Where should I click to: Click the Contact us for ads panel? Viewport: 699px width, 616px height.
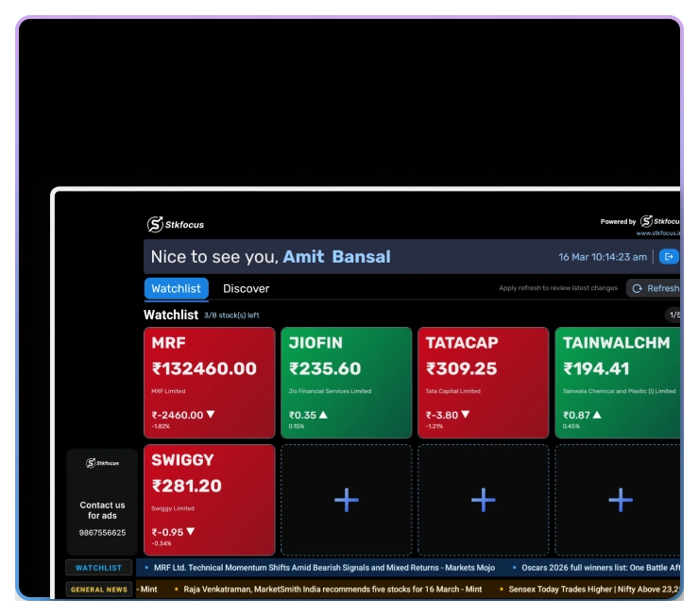tap(102, 510)
